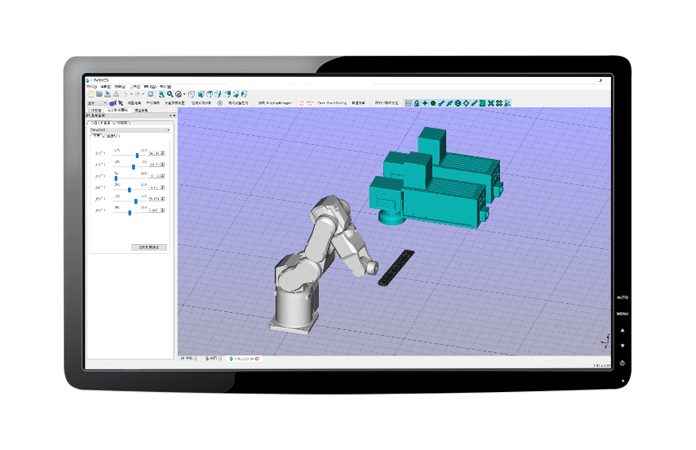Click the round blue gear-like icon in second toolbar
This screenshot has height=450, width=696.
tap(220, 103)
